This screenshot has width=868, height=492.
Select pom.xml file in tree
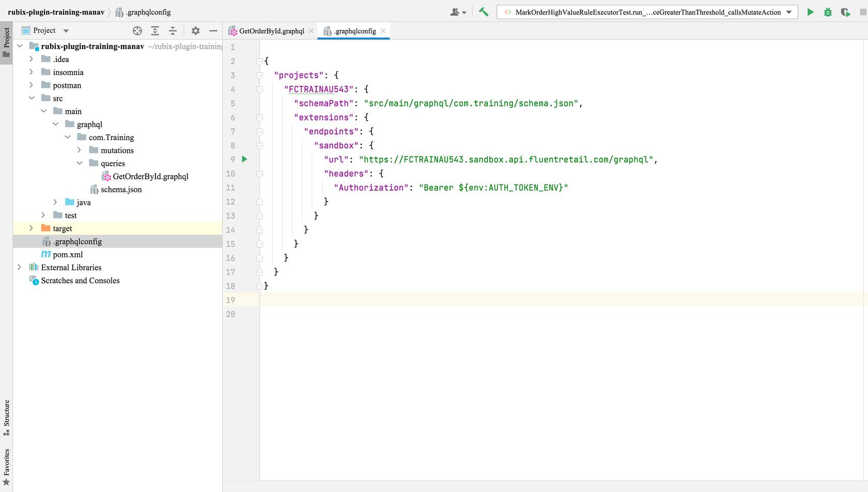coord(68,254)
